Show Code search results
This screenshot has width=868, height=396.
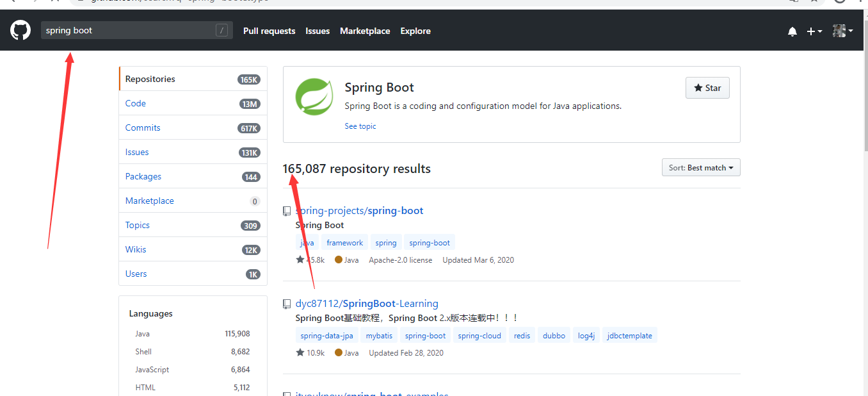click(193, 103)
